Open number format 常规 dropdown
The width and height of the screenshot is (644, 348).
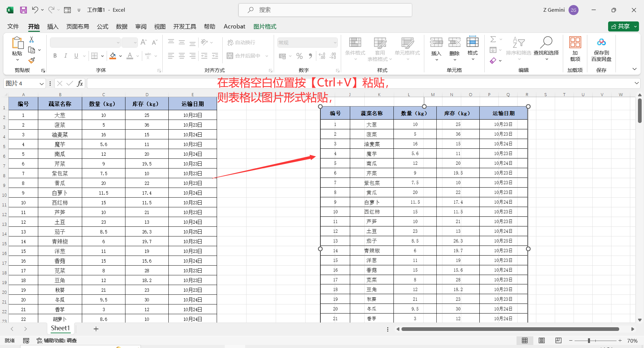coord(335,43)
